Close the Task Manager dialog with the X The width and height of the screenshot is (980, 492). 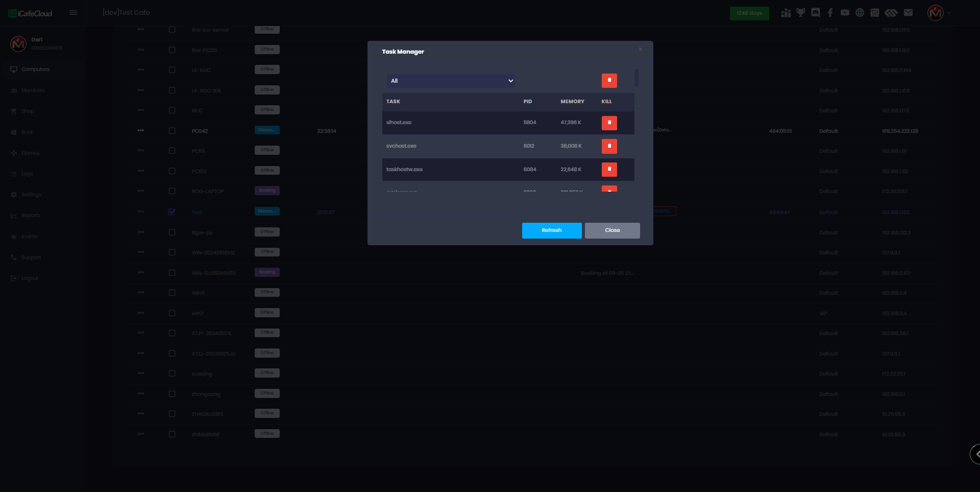(x=640, y=49)
